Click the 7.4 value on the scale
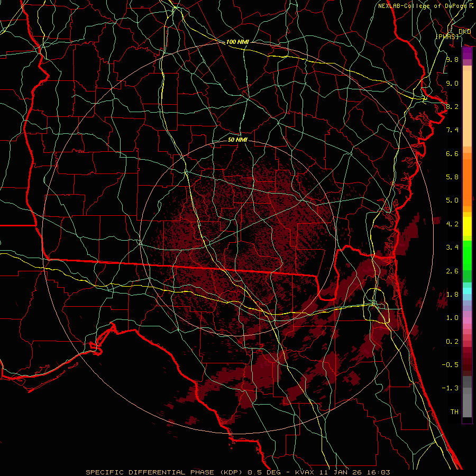The image size is (476, 476). 452,130
